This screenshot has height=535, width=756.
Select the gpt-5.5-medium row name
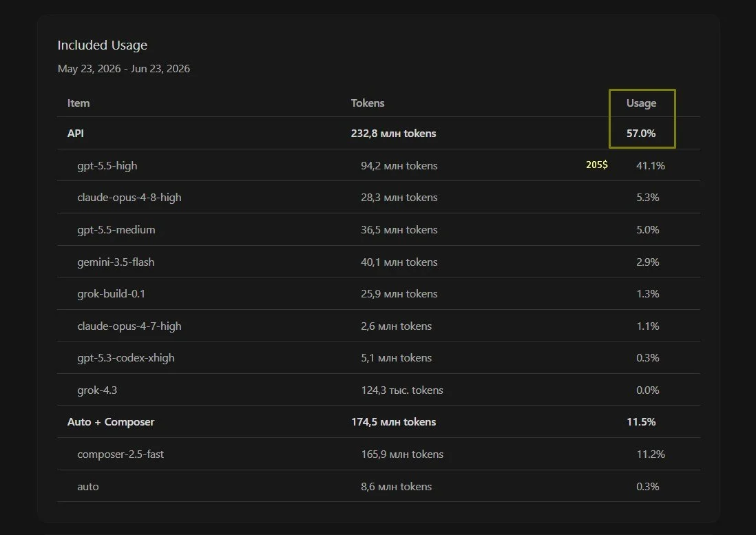pyautogui.click(x=116, y=230)
